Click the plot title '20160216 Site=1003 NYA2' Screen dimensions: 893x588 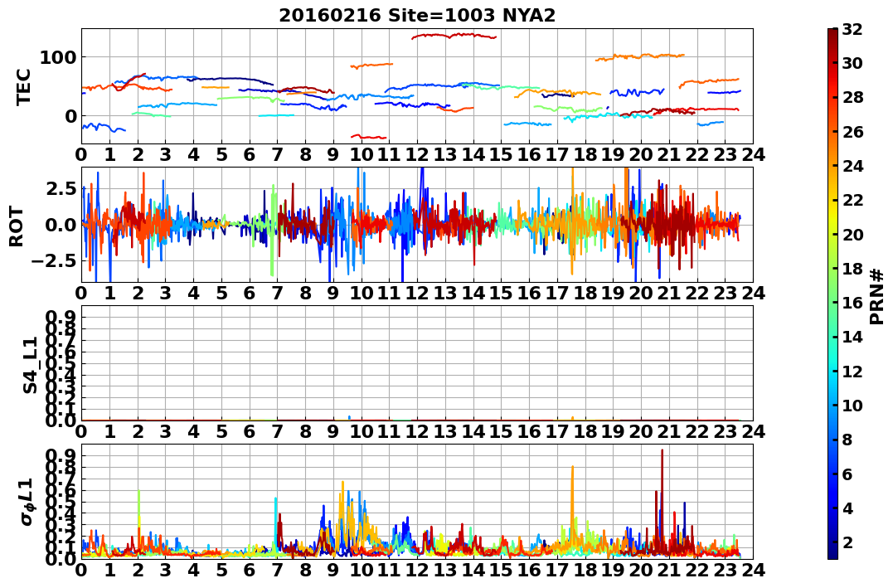point(417,16)
